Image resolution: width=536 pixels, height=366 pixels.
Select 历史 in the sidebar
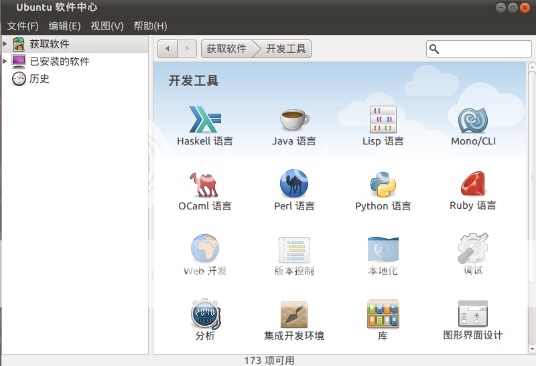(75, 79)
